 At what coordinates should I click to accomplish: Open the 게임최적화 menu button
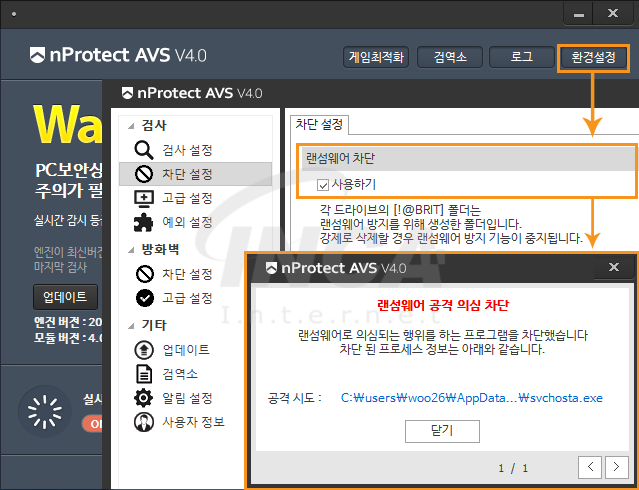[376, 57]
